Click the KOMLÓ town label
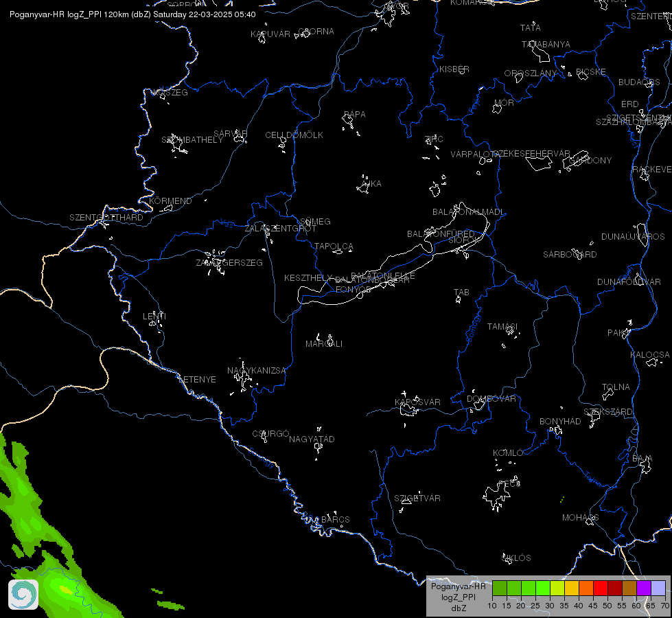Image resolution: width=672 pixels, height=618 pixels. click(x=508, y=453)
